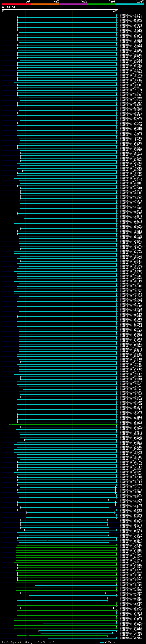Select the UniRef100_B7FXJ2 label
146x644 pixels.
[131, 487]
